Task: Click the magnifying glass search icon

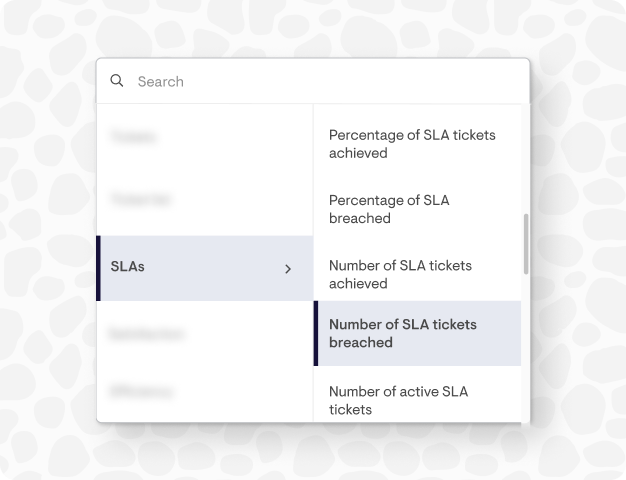Action: [117, 81]
